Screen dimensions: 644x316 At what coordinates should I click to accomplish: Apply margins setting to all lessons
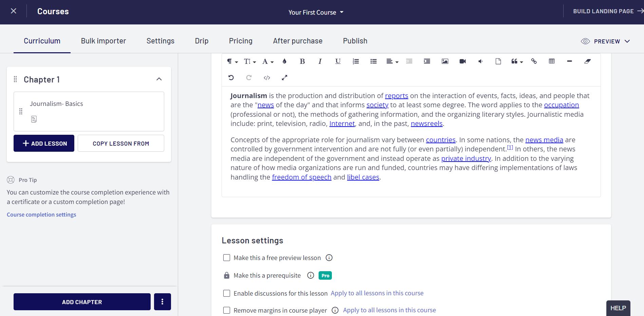click(x=389, y=310)
